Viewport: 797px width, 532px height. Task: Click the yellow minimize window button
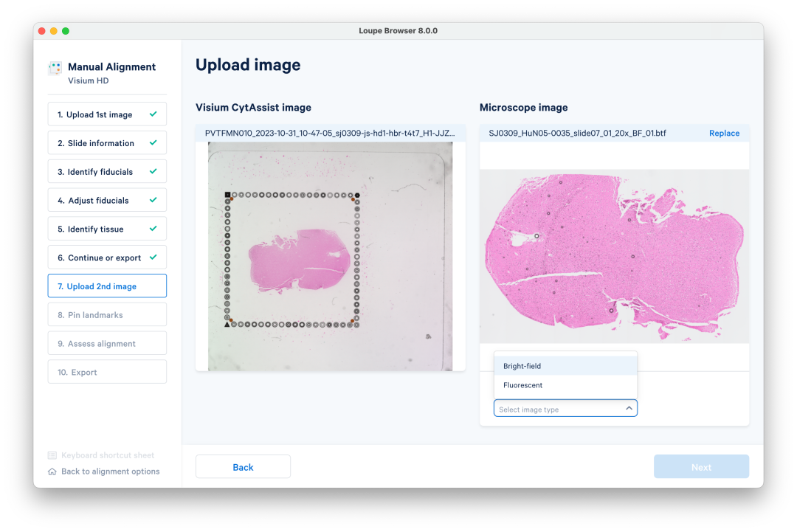53,31
